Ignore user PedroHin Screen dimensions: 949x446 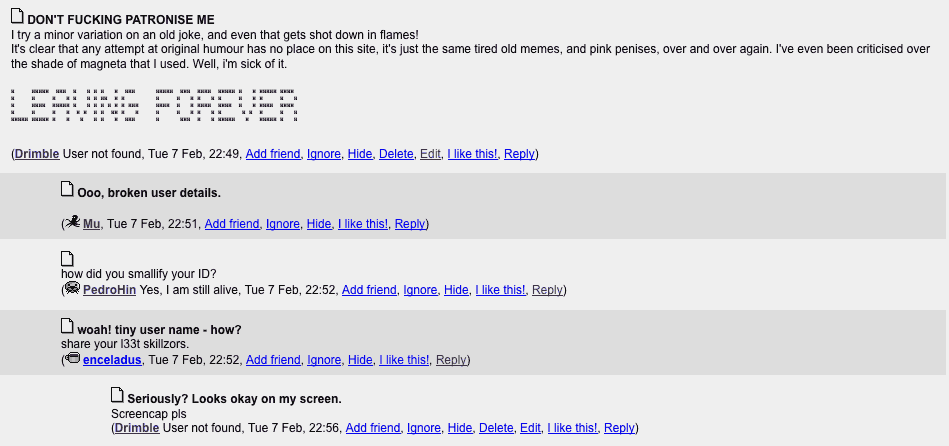[420, 290]
